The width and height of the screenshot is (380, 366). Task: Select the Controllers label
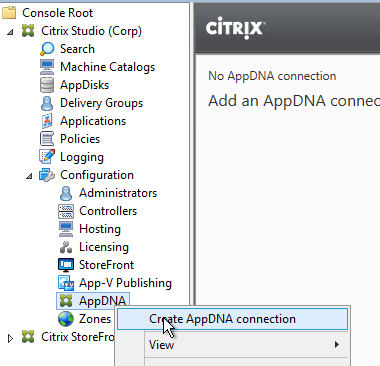pyautogui.click(x=108, y=211)
